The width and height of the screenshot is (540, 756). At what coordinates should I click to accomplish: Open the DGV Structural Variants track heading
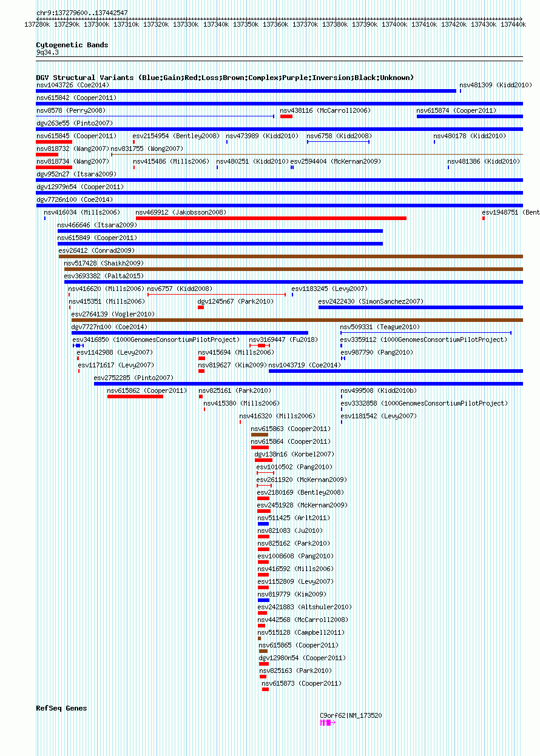click(x=225, y=78)
